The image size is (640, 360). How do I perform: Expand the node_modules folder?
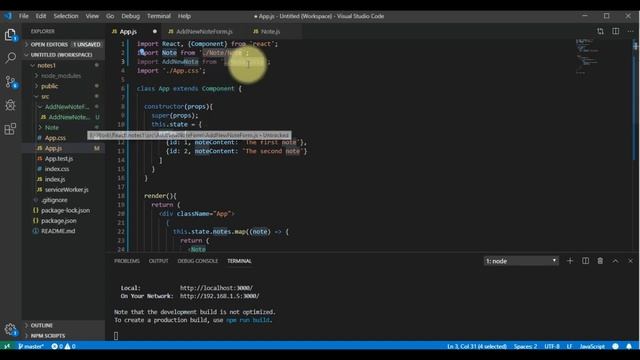pos(64,76)
